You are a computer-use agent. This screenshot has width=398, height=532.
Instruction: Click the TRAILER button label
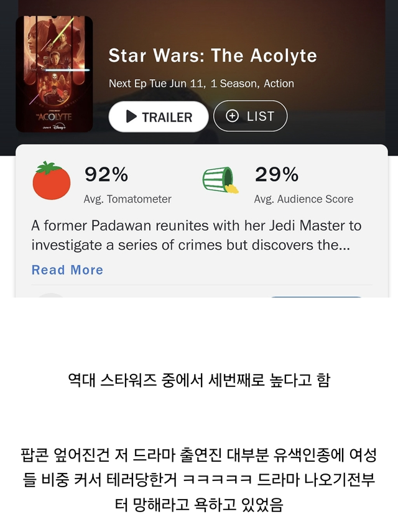click(x=167, y=117)
